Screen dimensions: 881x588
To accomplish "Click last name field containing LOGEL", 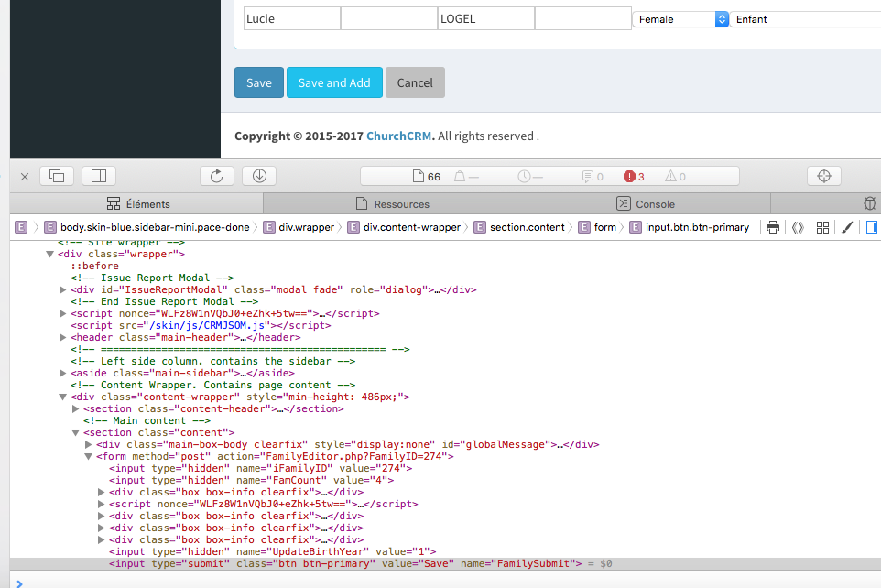I will pyautogui.click(x=486, y=18).
